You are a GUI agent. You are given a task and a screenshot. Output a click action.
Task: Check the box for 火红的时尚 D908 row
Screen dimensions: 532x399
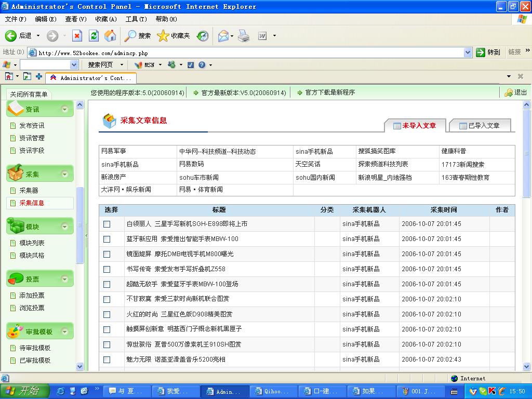[x=107, y=314]
